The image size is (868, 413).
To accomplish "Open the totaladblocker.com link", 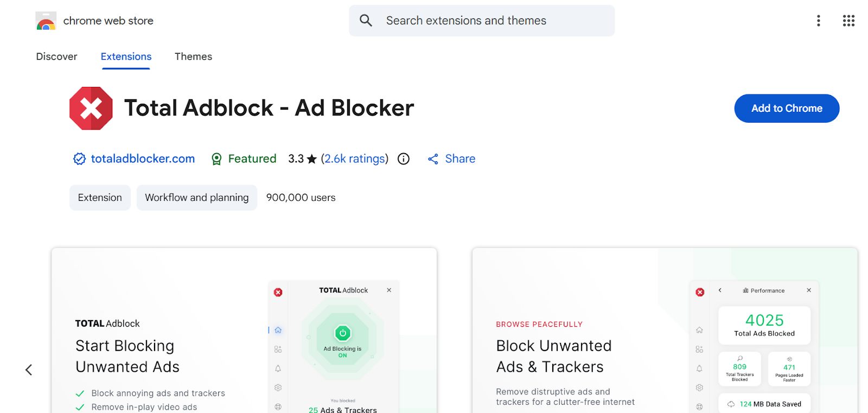I will [143, 159].
